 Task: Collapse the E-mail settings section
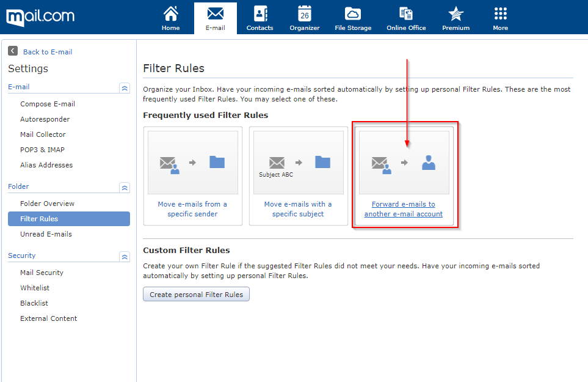(x=125, y=88)
